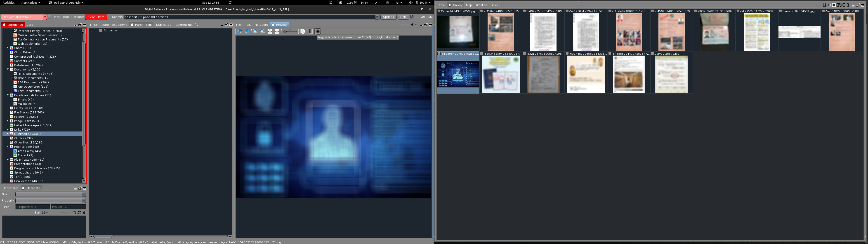The height and width of the screenshot is (244, 868).
Task: Rotate image left in preview toolbar
Action: click(240, 31)
